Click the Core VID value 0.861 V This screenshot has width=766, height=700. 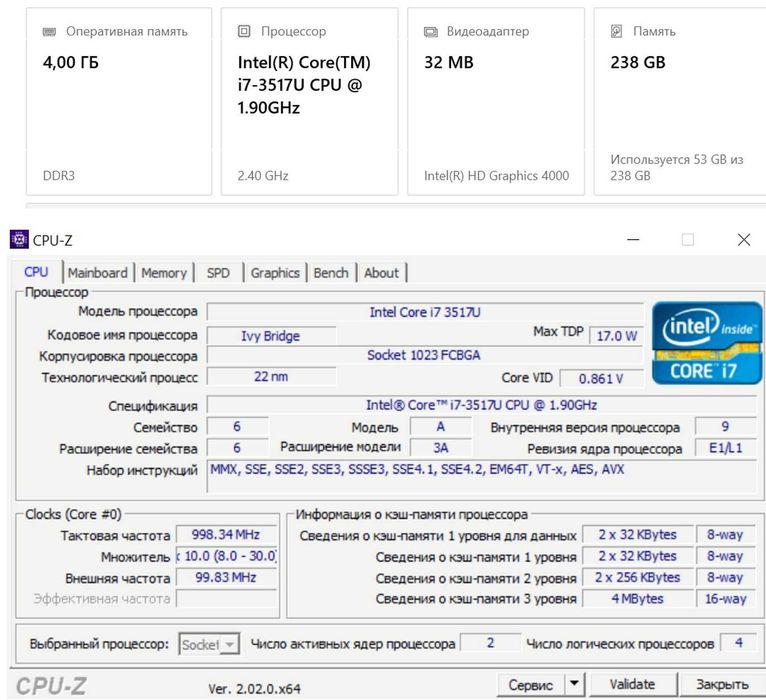601,379
